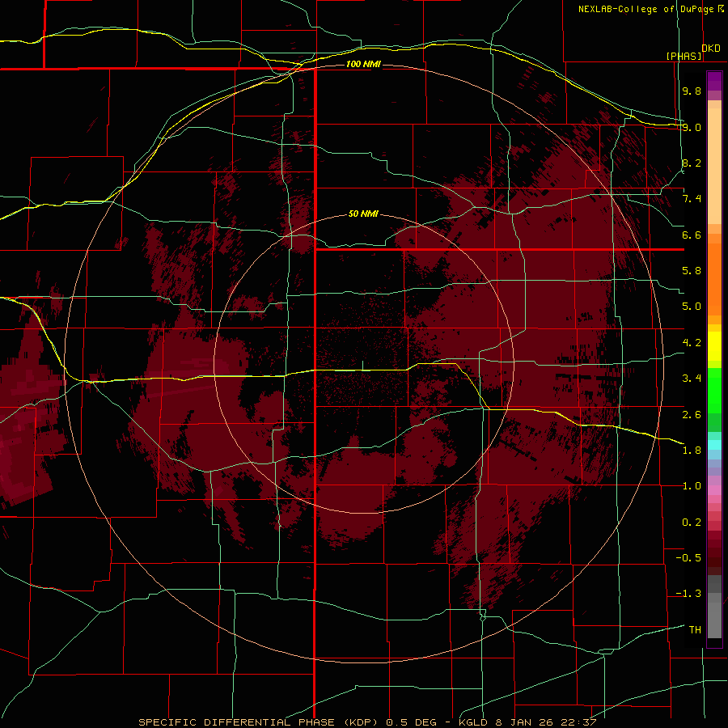
Task: Click the [PHAS] unit label
Action: pyautogui.click(x=684, y=56)
